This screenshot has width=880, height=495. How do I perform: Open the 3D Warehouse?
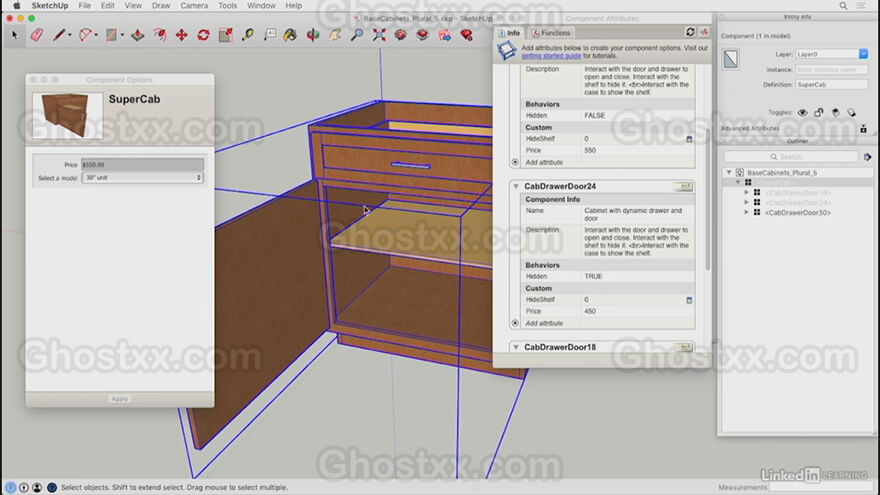400,35
